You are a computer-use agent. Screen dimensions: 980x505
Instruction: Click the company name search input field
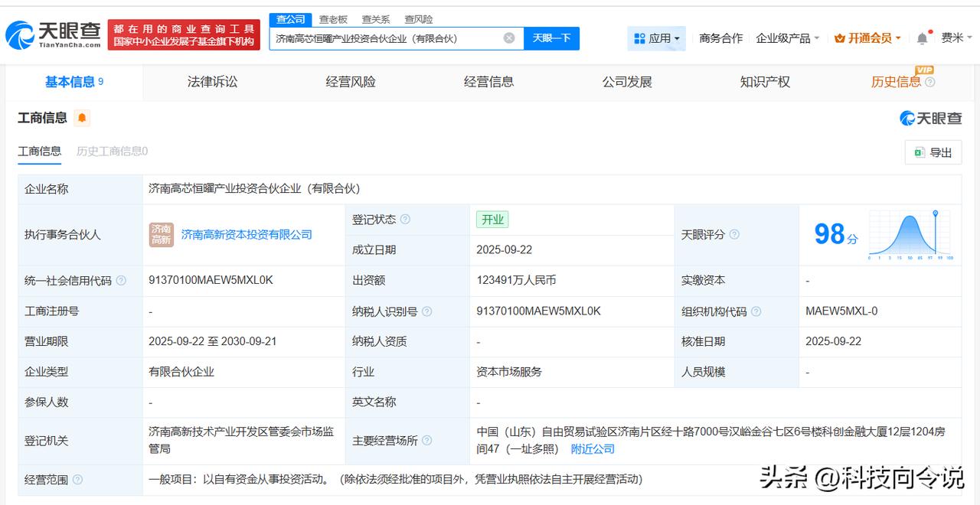[387, 38]
